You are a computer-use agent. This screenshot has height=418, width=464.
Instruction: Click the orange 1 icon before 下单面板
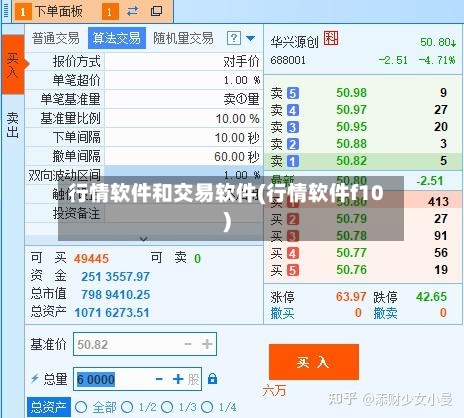click(23, 12)
